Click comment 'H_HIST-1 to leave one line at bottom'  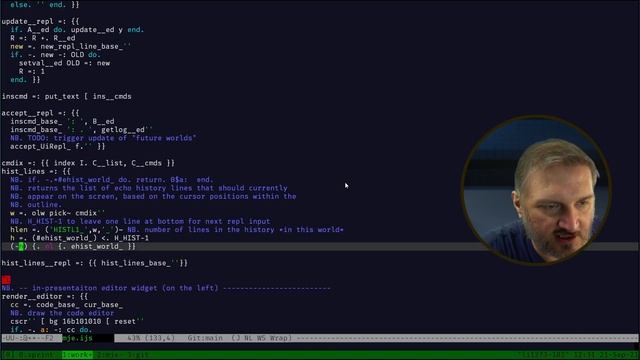click(x=140, y=222)
